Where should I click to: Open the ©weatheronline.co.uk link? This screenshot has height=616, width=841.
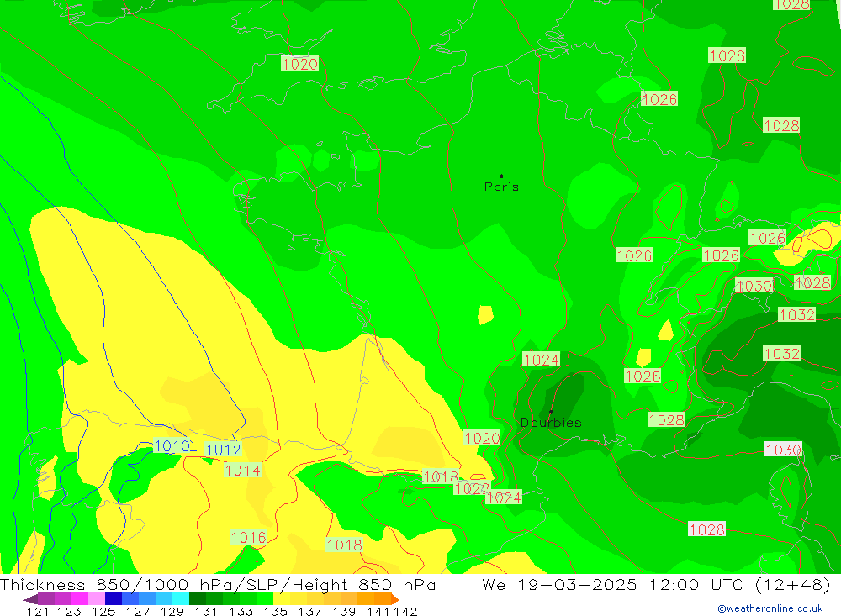click(x=770, y=608)
